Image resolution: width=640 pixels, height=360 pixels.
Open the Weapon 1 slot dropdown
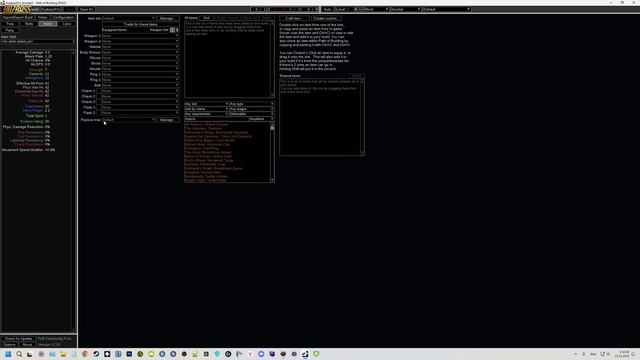tap(140, 36)
